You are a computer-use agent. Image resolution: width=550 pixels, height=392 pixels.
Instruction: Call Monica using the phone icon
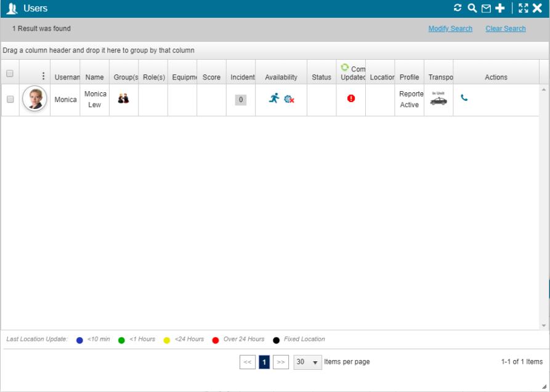coord(464,98)
